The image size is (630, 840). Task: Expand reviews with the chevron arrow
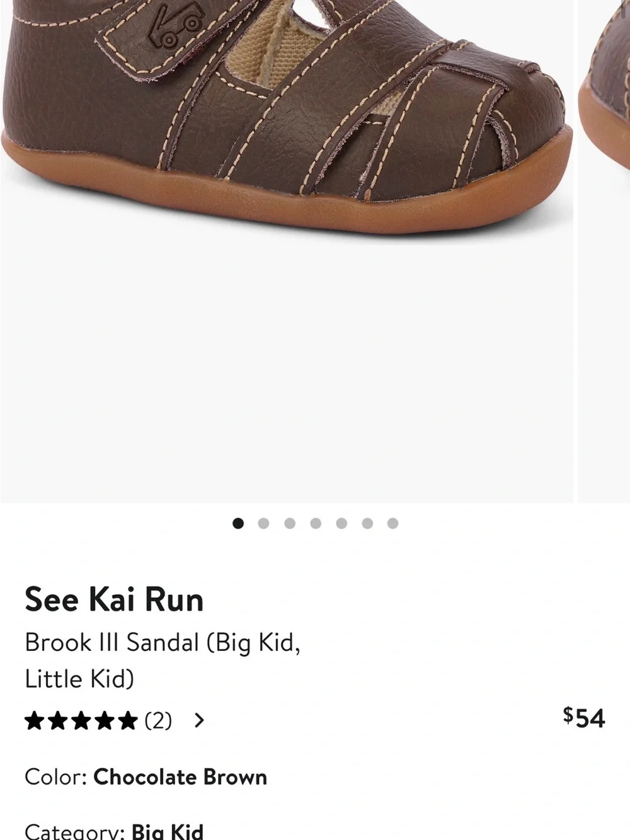coord(199,720)
